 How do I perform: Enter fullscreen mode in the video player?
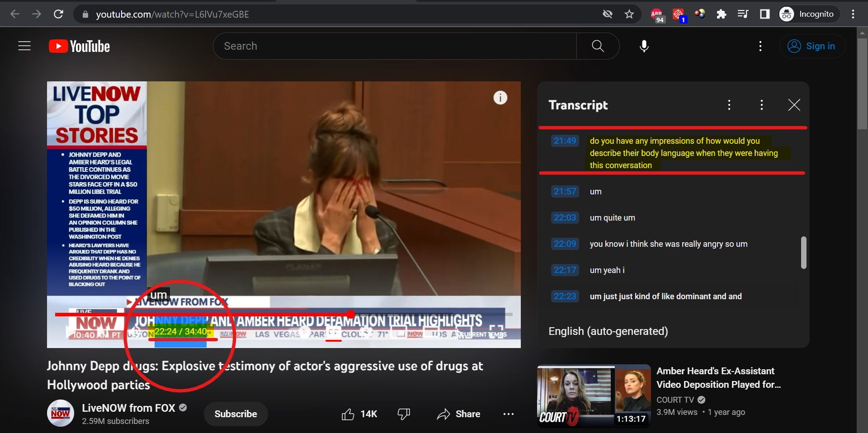(496, 332)
